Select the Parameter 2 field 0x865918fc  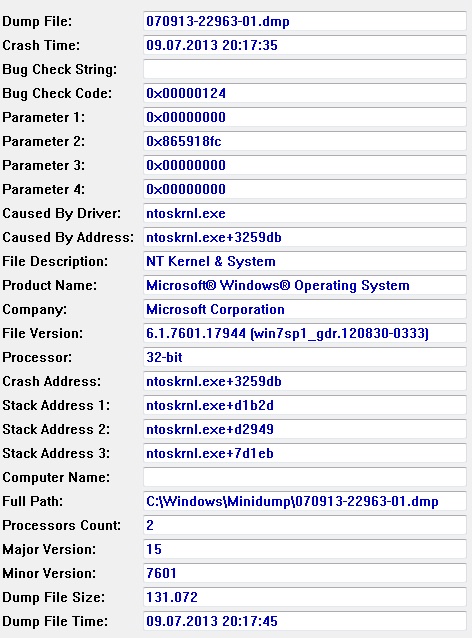305,141
